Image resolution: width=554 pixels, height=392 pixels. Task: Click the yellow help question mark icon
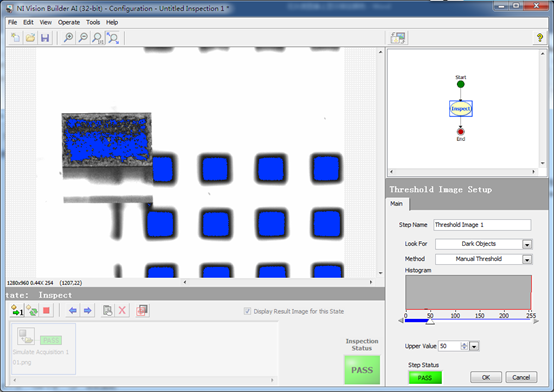(x=540, y=37)
